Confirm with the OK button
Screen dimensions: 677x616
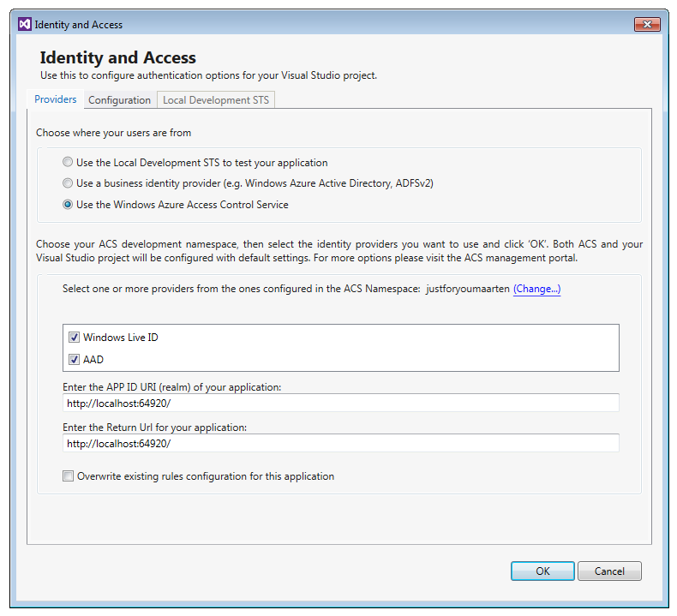(x=542, y=571)
